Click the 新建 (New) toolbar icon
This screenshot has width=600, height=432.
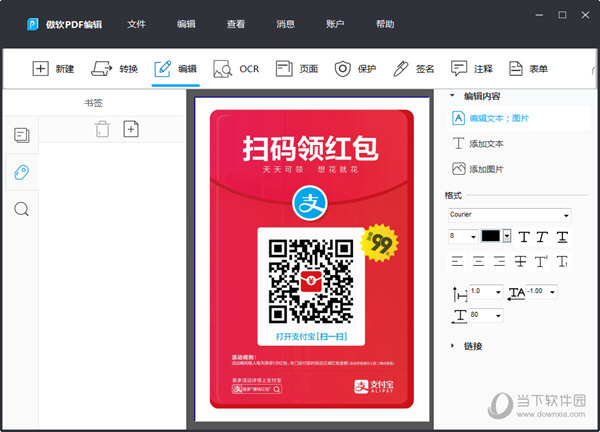(40, 69)
